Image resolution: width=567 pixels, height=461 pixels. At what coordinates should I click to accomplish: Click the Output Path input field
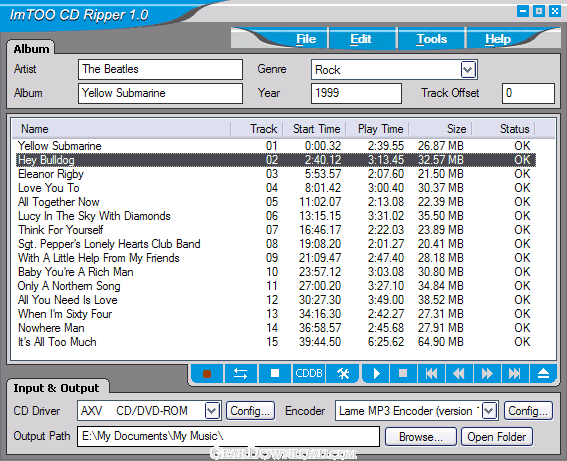click(x=228, y=436)
